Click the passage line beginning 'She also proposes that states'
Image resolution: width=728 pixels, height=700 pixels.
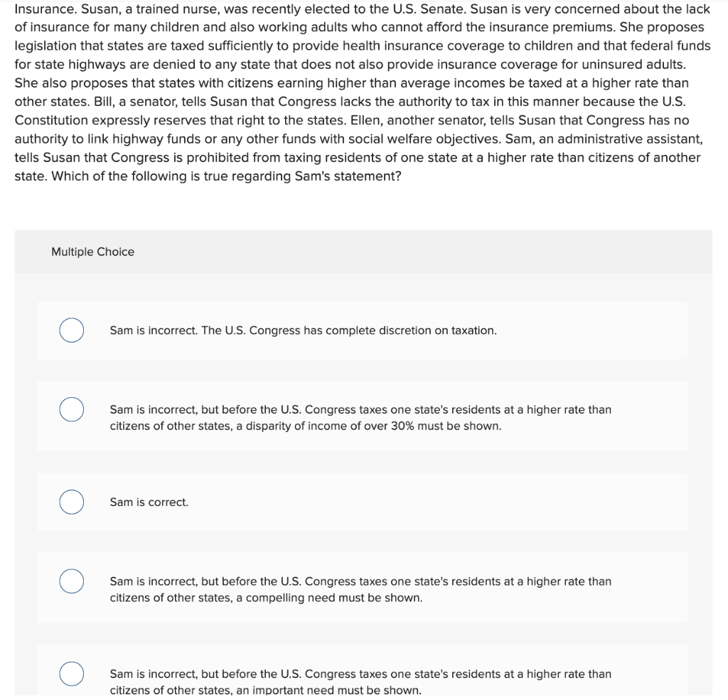tap(351, 83)
